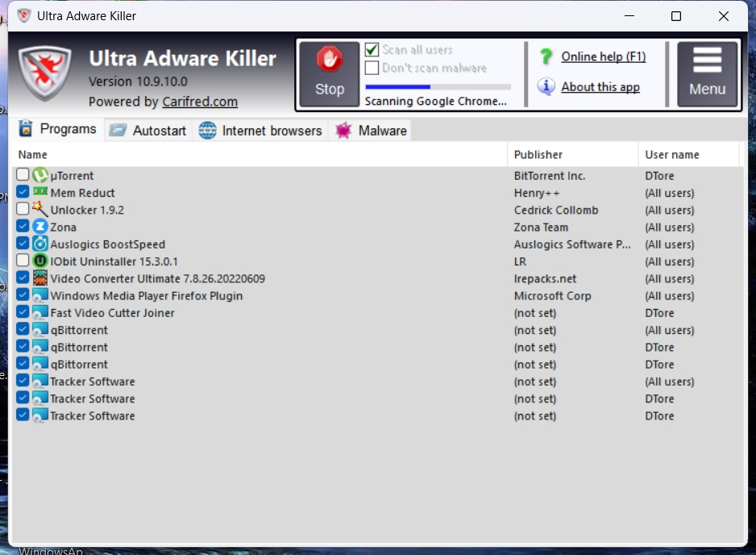The image size is (756, 555).
Task: Select the Unlocker 1.9.2 row name
Action: [87, 210]
